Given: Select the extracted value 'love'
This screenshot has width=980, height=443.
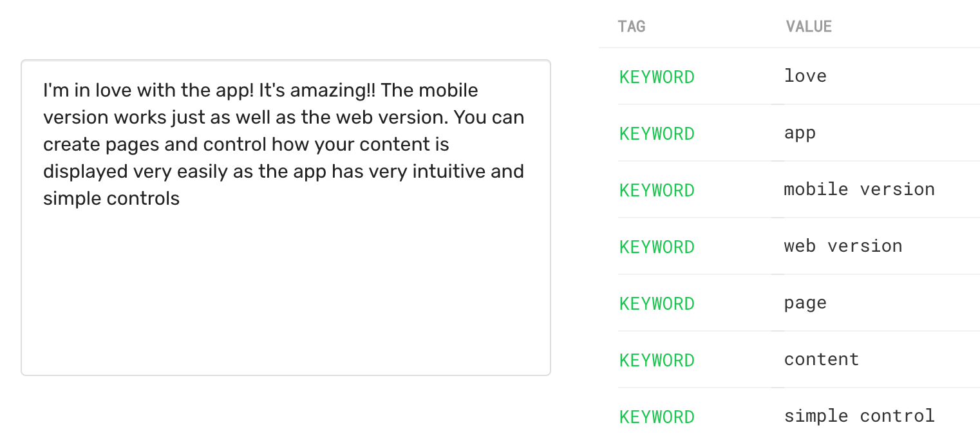Looking at the screenshot, I should 805,75.
